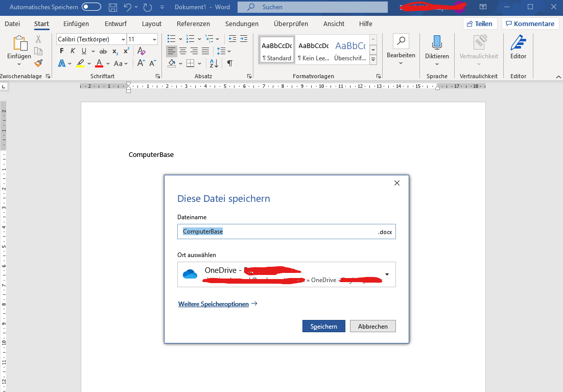Select the Standard style
Image resolution: width=563 pixels, height=392 pixels.
click(277, 50)
